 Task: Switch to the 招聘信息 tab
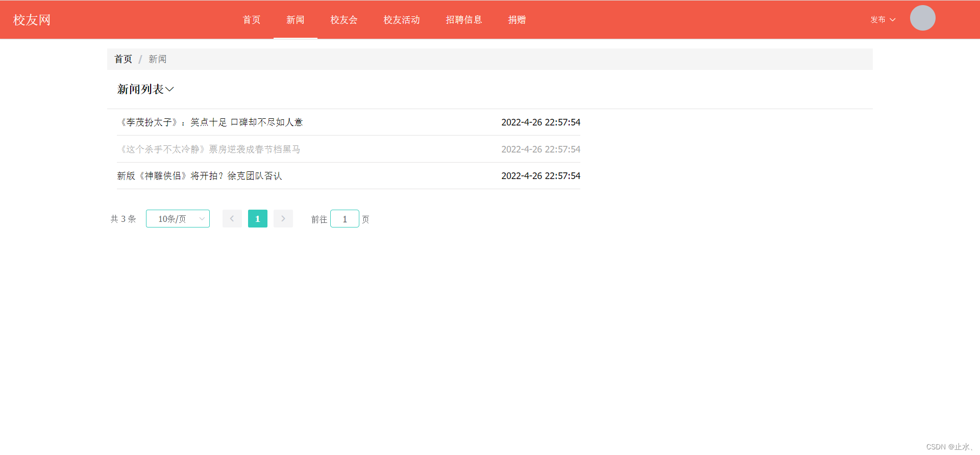pos(464,20)
